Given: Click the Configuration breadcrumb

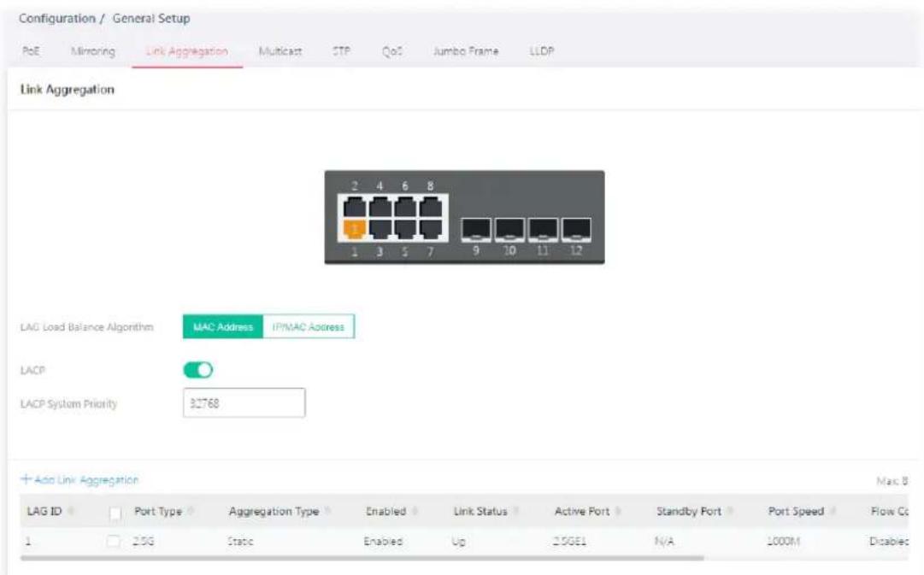Looking at the screenshot, I should click(56, 18).
